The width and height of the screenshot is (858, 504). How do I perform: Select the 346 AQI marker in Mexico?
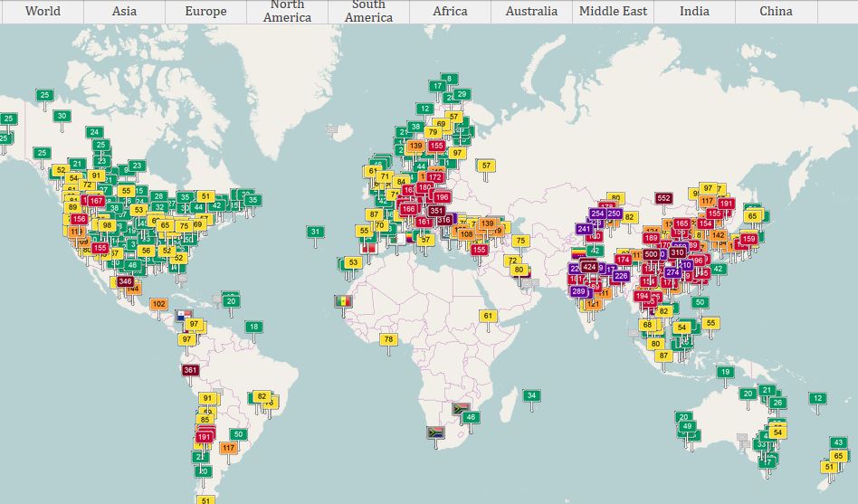pos(125,281)
